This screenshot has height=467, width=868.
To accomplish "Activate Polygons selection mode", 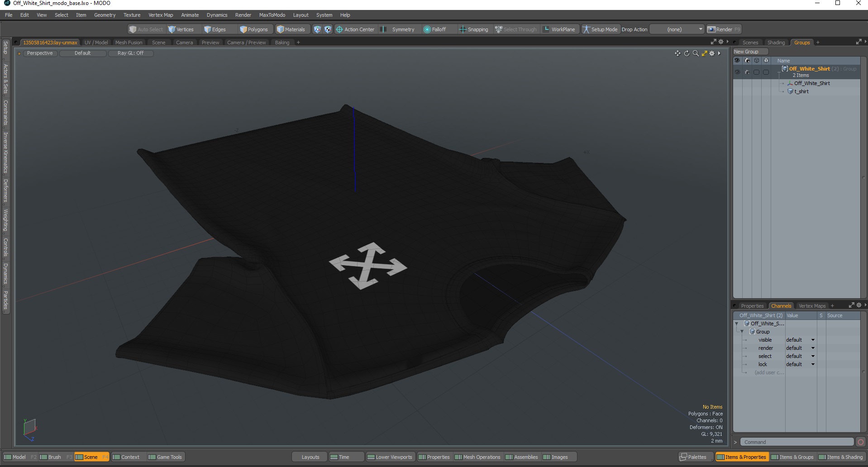I will [x=254, y=29].
